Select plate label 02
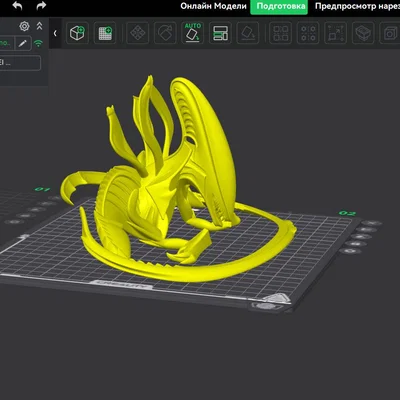Screen dimensions: 400x400 [347, 213]
